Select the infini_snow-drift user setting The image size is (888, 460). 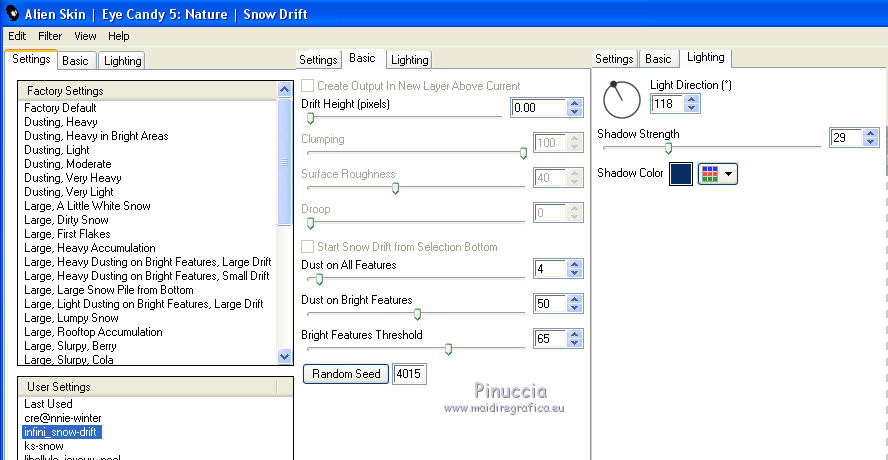pyautogui.click(x=62, y=432)
